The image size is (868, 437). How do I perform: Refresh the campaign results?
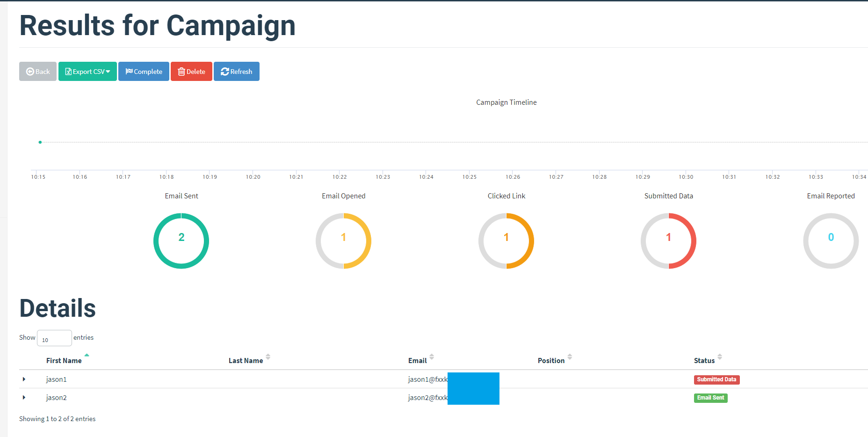pyautogui.click(x=236, y=72)
